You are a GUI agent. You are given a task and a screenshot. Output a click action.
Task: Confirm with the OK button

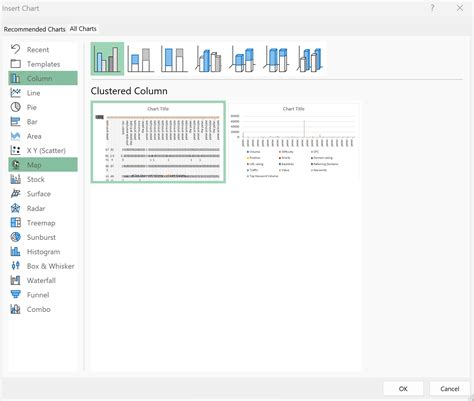(403, 389)
